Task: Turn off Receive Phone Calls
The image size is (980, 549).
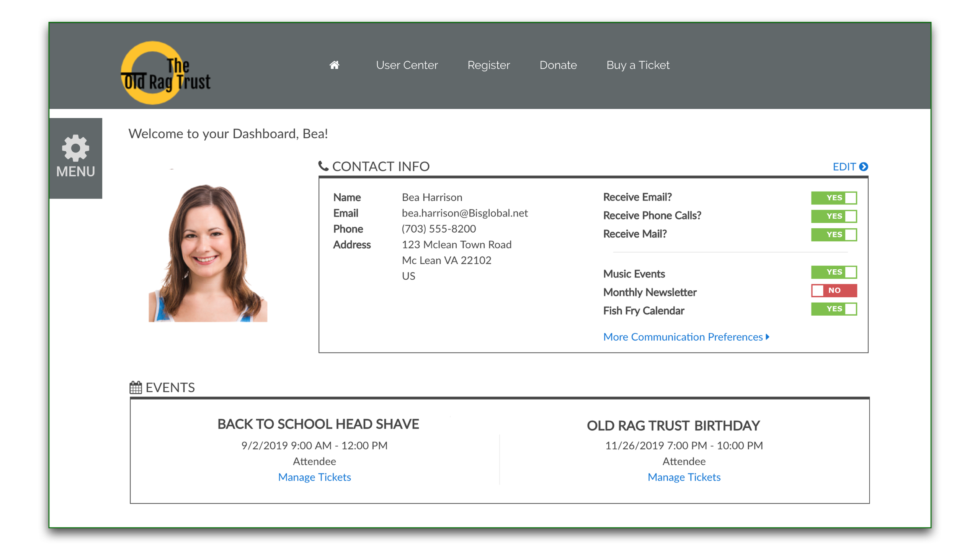Action: pos(833,216)
